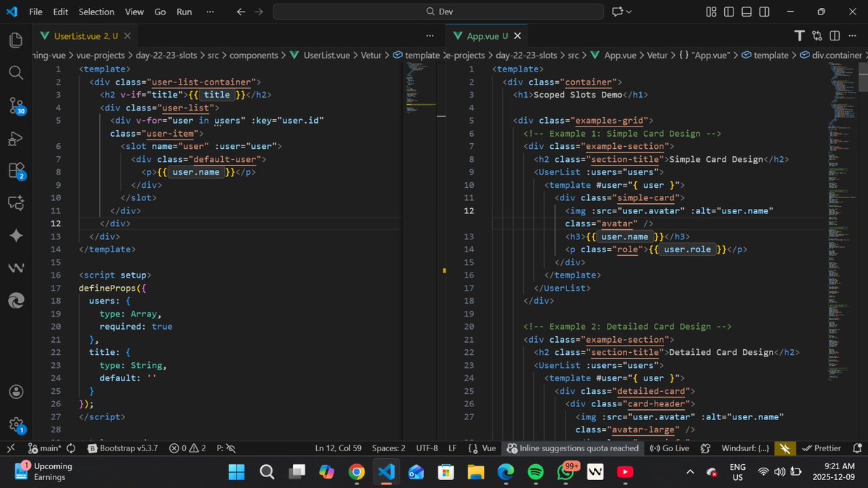Open the Windsurf wave icon in activity bar
The width and height of the screenshot is (868, 488).
tap(16, 268)
